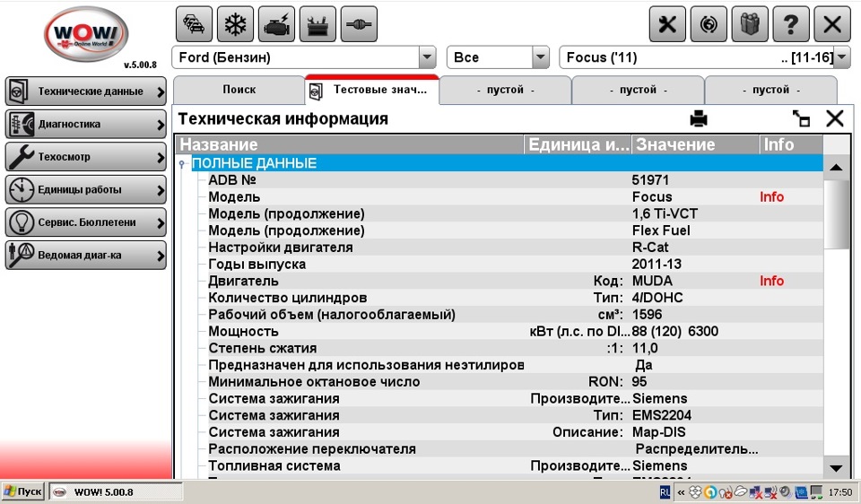Expand the Ford (Бензин) make dropdown
Screen dimensions: 861x504
point(427,57)
